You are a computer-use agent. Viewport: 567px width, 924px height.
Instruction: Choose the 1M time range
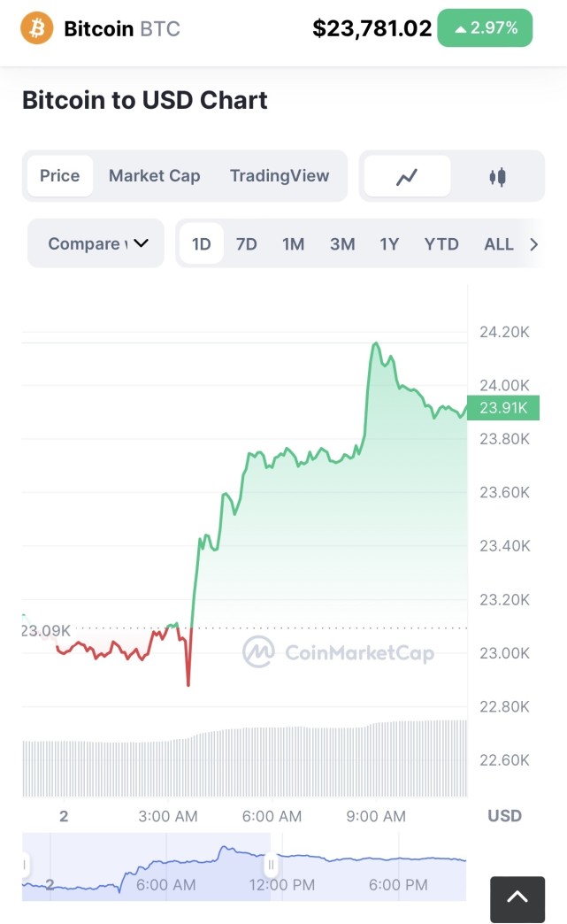[294, 243]
